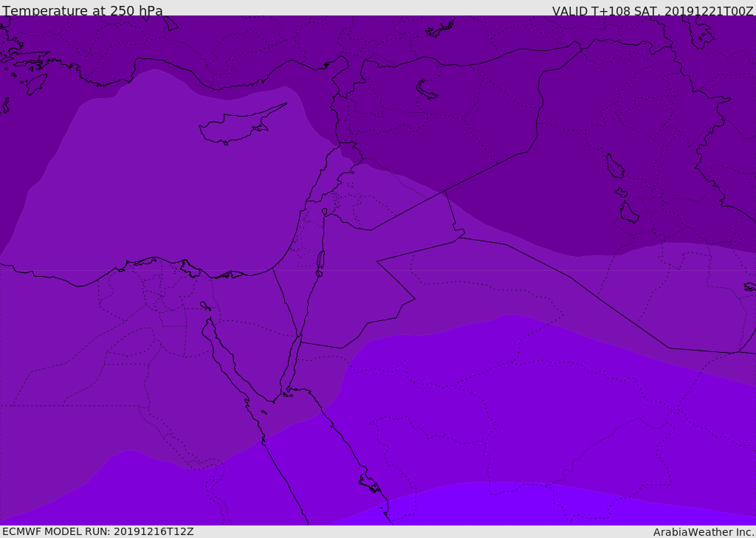756x538 pixels.
Task: Click the 'ECMWF MODEL RUN: 20191216T12Z' text
Action: coord(98,531)
